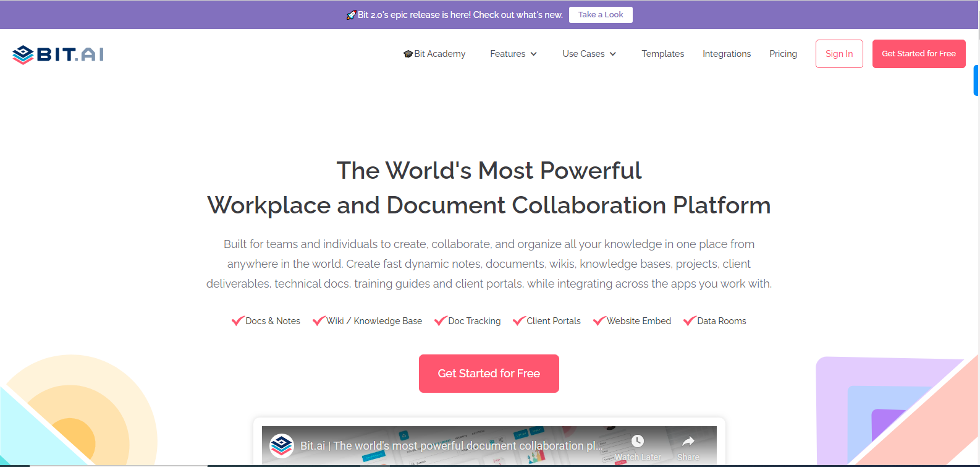Viewport: 980px width, 467px height.
Task: Click the checkmark next to Client Portals
Action: pyautogui.click(x=519, y=321)
